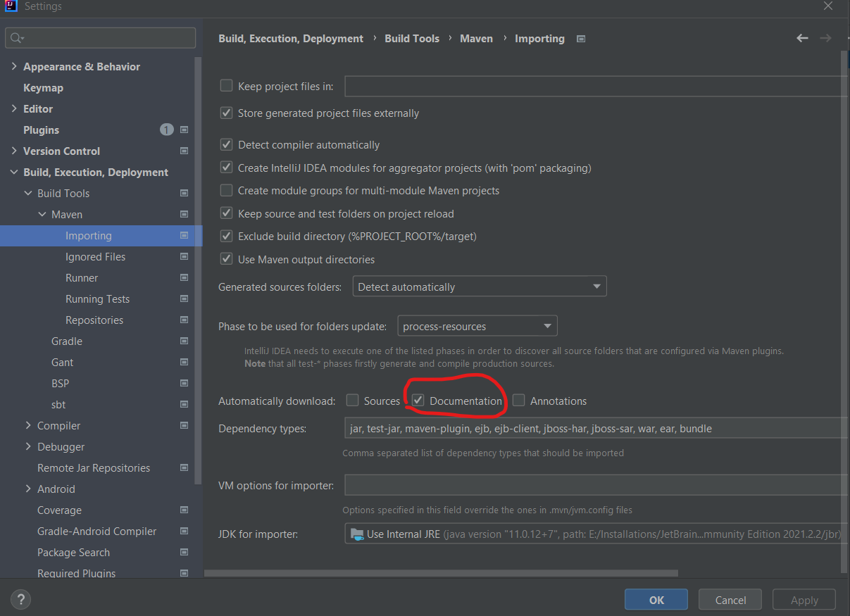Enable Keep project files in checkbox

tap(226, 86)
